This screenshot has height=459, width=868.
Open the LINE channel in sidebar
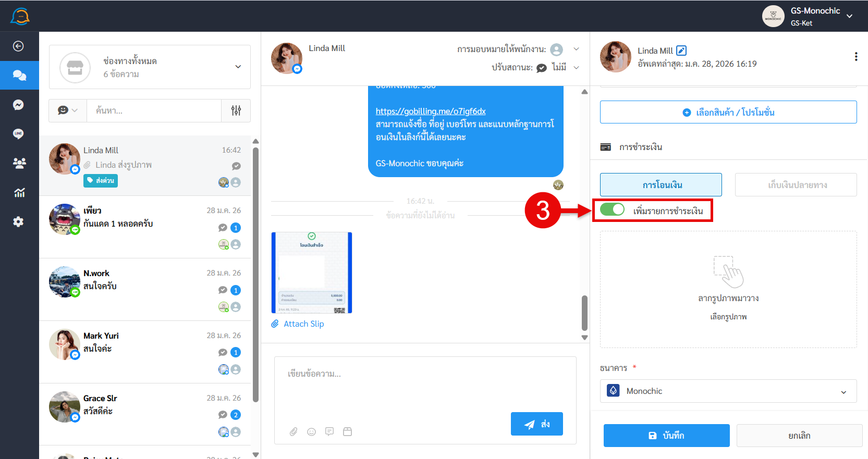[18, 134]
